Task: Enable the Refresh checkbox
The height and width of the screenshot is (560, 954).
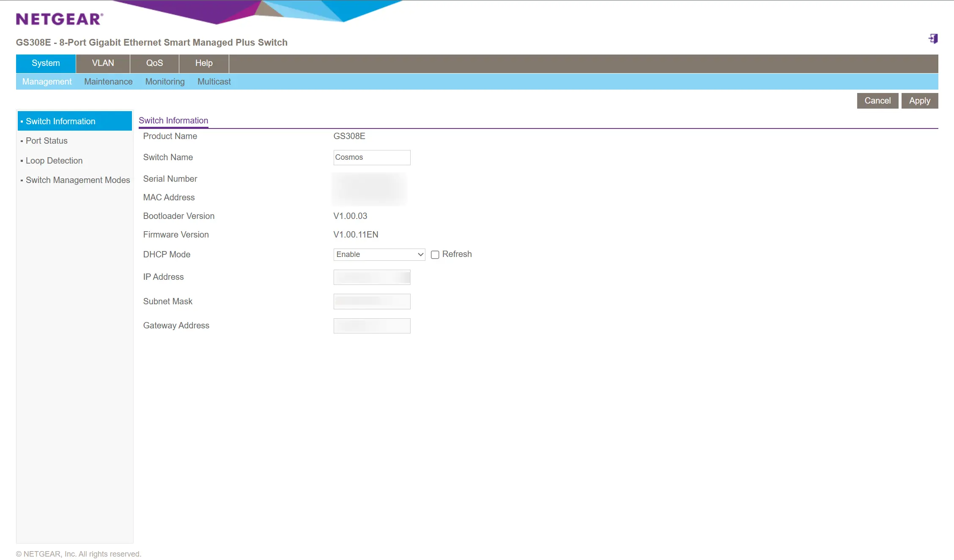Action: point(435,254)
